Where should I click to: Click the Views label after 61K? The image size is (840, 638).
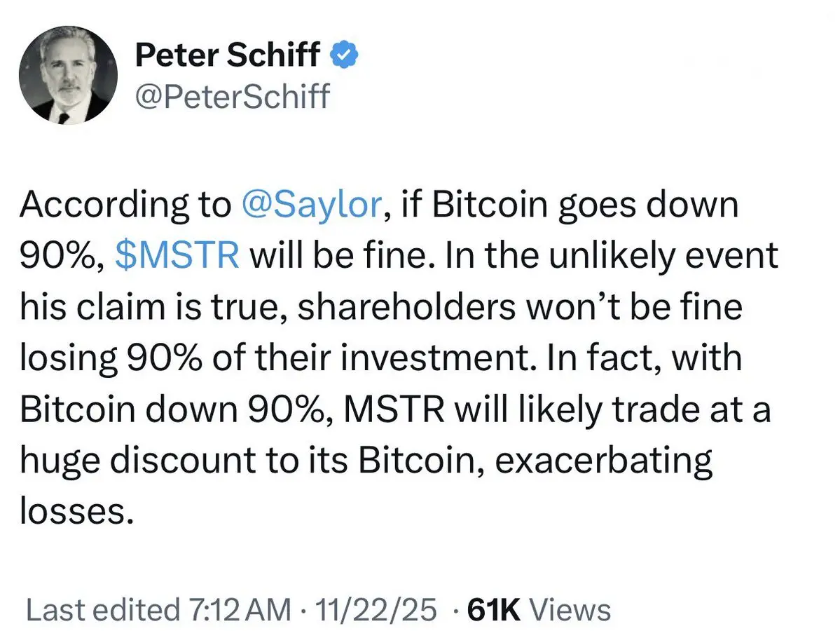[570, 609]
